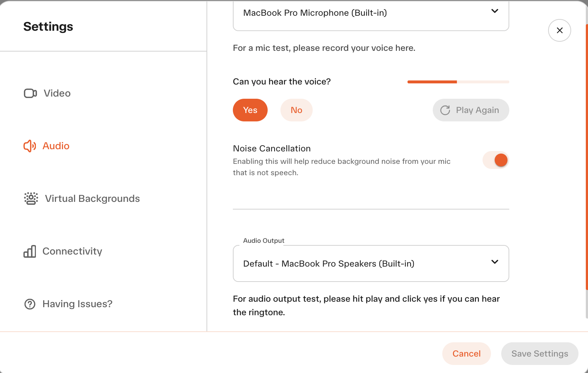Image resolution: width=588 pixels, height=373 pixels.
Task: Disable the Noise Cancellation toggle
Action: tap(496, 160)
